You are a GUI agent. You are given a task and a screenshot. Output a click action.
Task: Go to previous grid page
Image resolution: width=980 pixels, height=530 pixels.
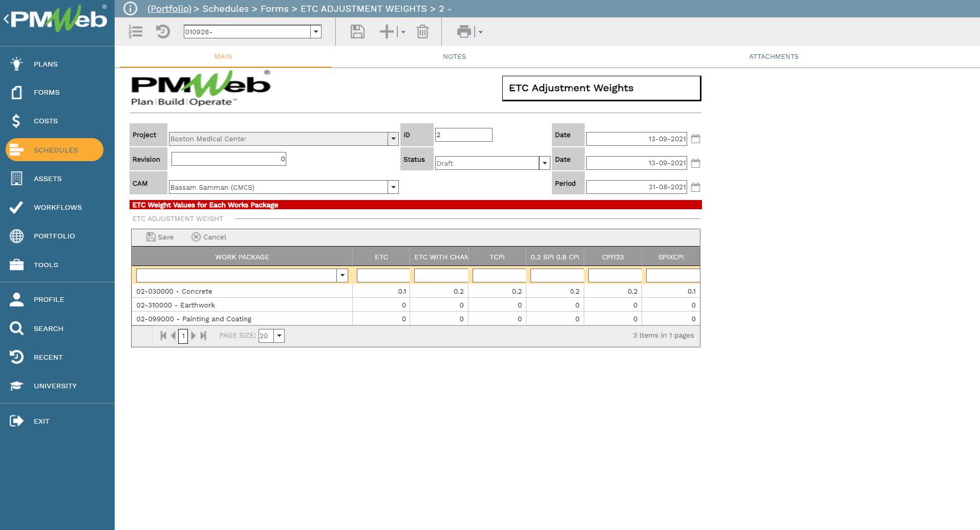pos(173,336)
